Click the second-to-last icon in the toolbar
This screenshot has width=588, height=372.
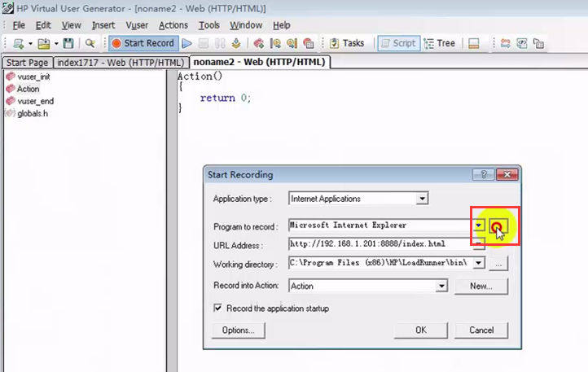point(522,43)
